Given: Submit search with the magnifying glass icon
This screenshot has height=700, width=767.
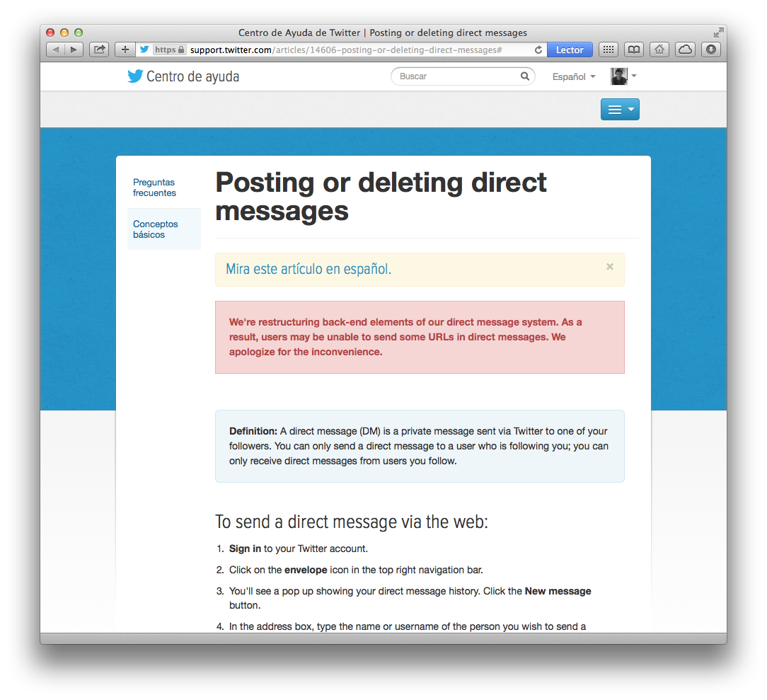Looking at the screenshot, I should tap(525, 76).
